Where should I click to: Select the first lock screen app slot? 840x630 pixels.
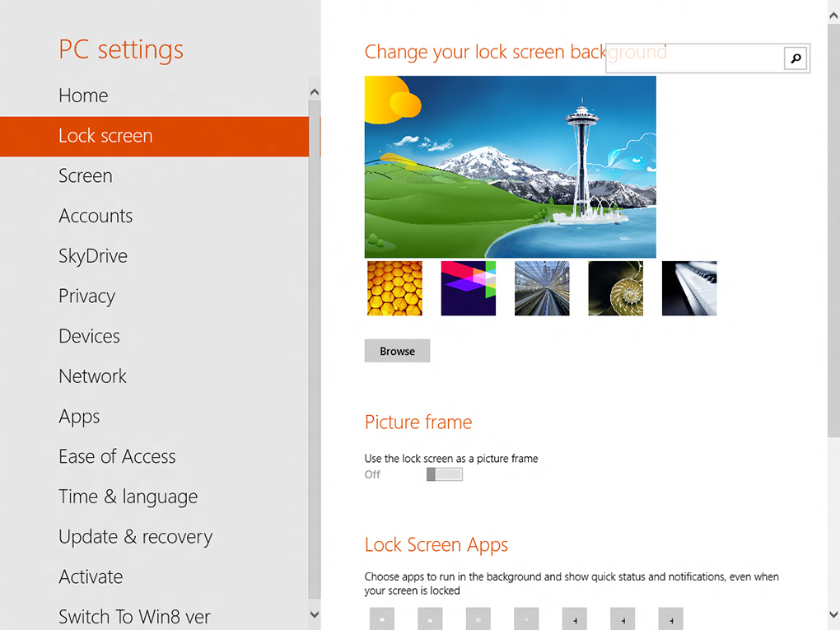381,619
